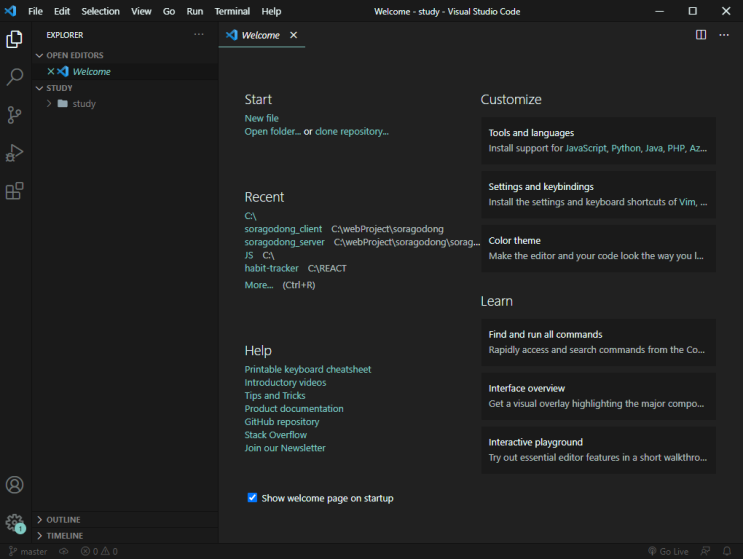Open errors and warnings count in status bar

tap(99, 551)
